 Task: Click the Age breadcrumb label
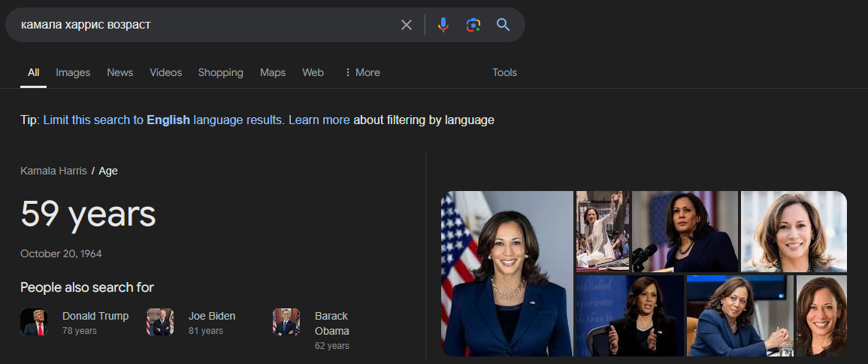pos(108,171)
